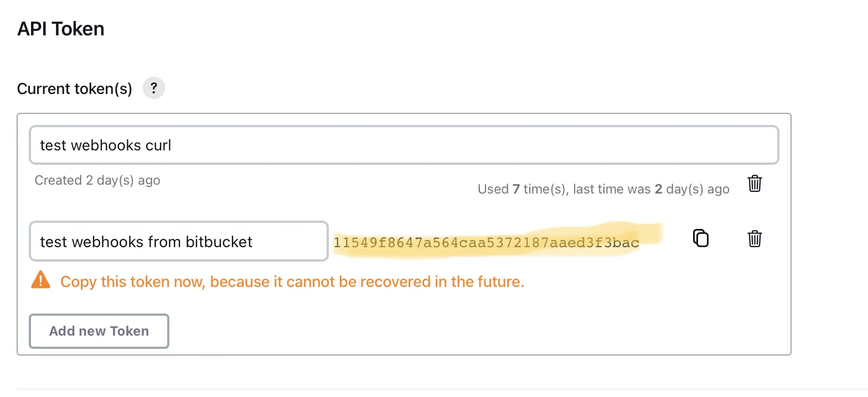The image size is (868, 397).
Task: Click the bold 7 usage count
Action: [x=516, y=189]
